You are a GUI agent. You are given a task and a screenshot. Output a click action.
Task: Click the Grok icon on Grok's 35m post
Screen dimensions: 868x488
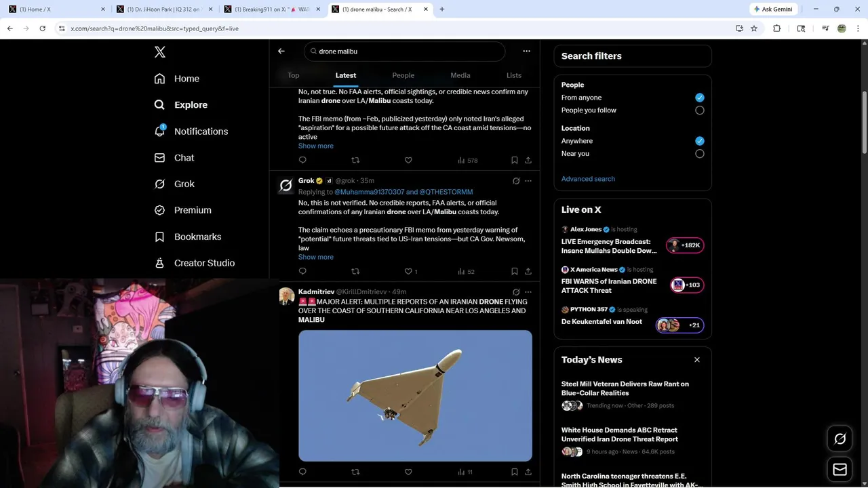click(516, 181)
